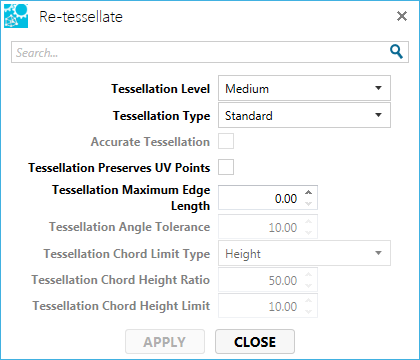Close the Re-tessellate dialog with X
This screenshot has width=420, height=360.
[402, 16]
